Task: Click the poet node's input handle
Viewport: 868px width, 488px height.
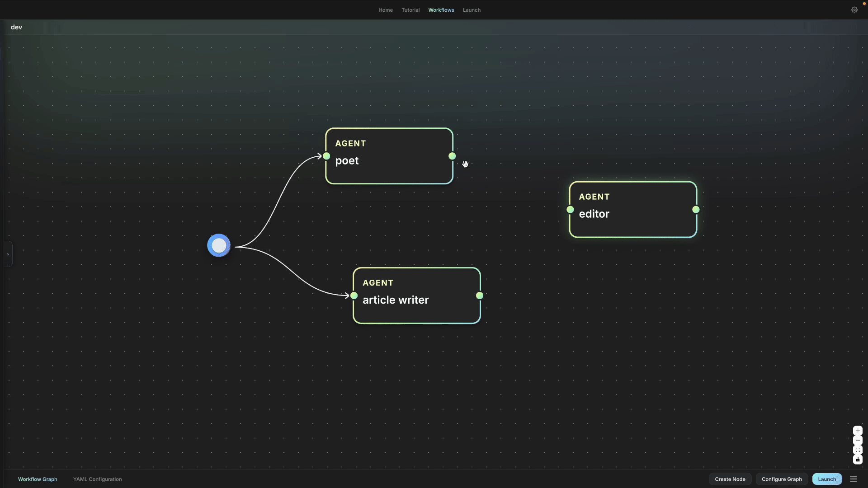Action: point(326,156)
